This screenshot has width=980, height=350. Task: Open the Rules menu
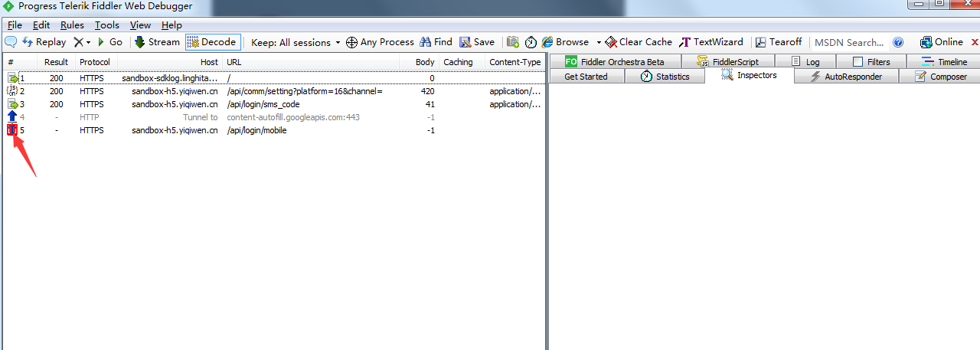point(72,25)
